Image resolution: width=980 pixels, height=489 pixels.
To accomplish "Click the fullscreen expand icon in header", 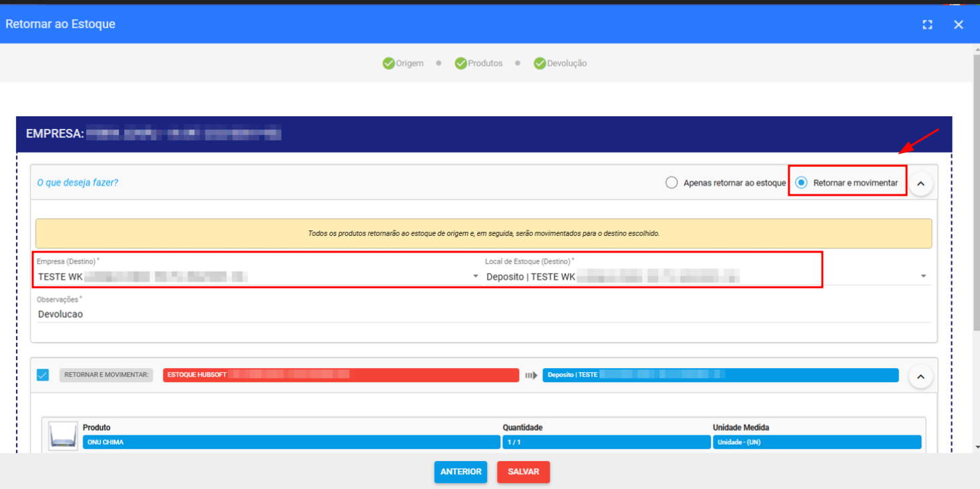I will pos(927,25).
